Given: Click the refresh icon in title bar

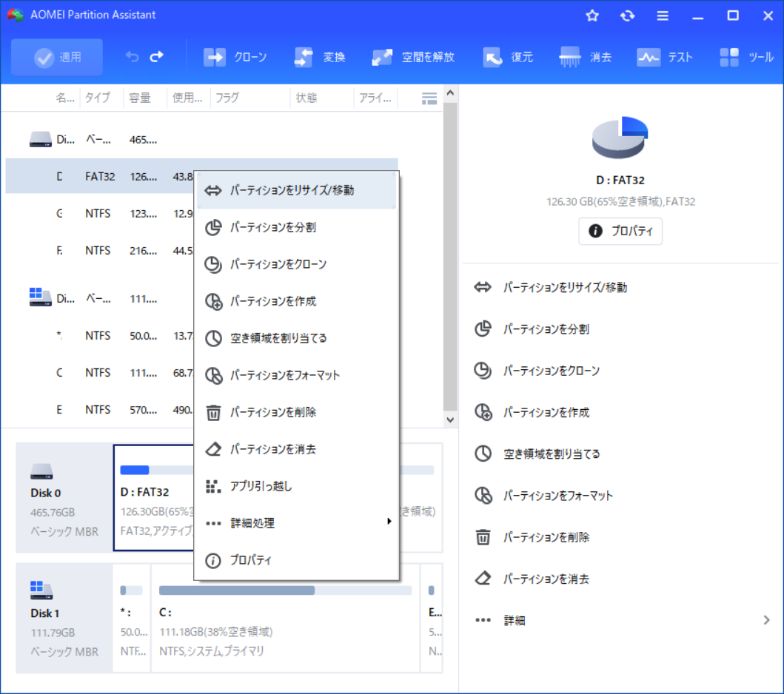Looking at the screenshot, I should click(627, 16).
